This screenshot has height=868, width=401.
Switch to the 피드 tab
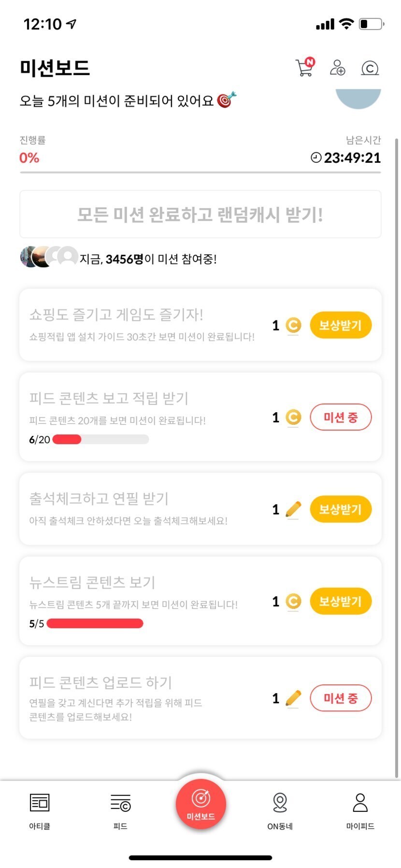point(120,811)
